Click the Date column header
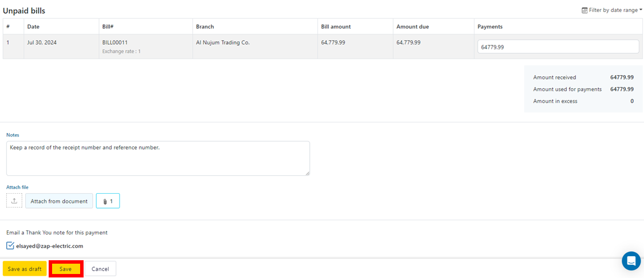The width and height of the screenshot is (644, 278). pyautogui.click(x=33, y=26)
